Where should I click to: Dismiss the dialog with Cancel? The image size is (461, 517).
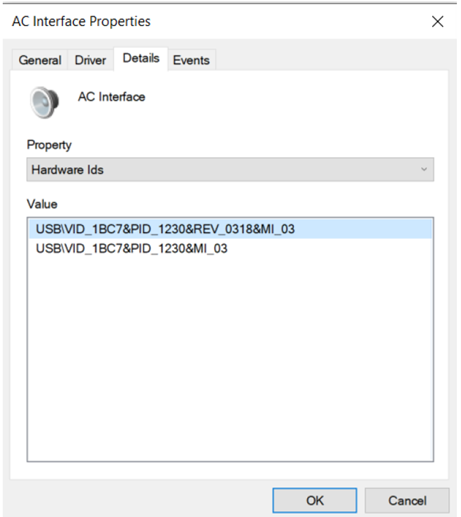click(x=407, y=500)
